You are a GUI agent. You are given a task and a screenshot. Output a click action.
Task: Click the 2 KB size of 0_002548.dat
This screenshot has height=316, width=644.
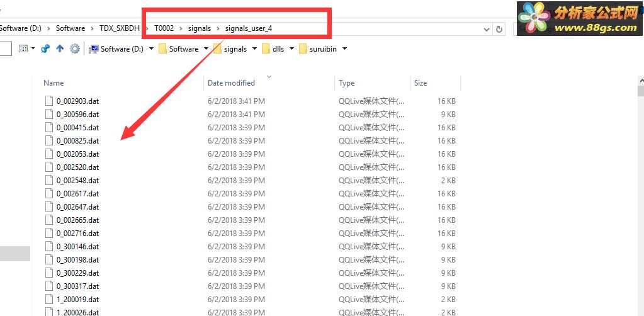coord(448,181)
